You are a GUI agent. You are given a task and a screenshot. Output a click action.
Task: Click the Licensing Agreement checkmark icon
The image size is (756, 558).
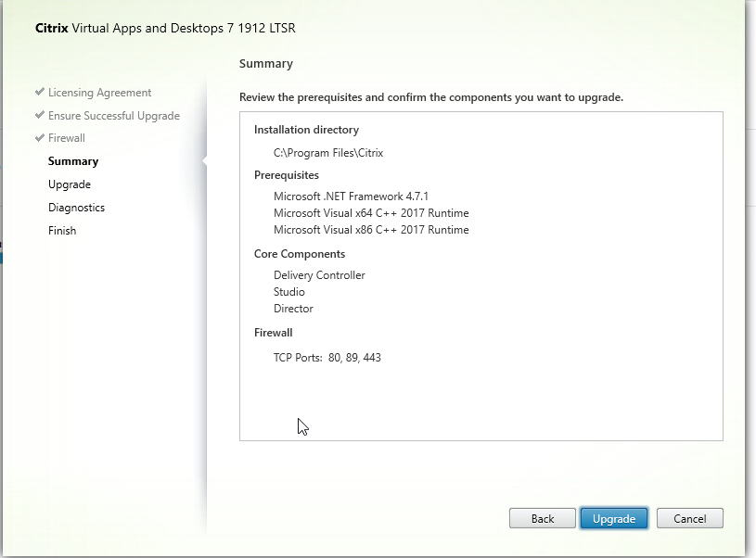(40, 92)
